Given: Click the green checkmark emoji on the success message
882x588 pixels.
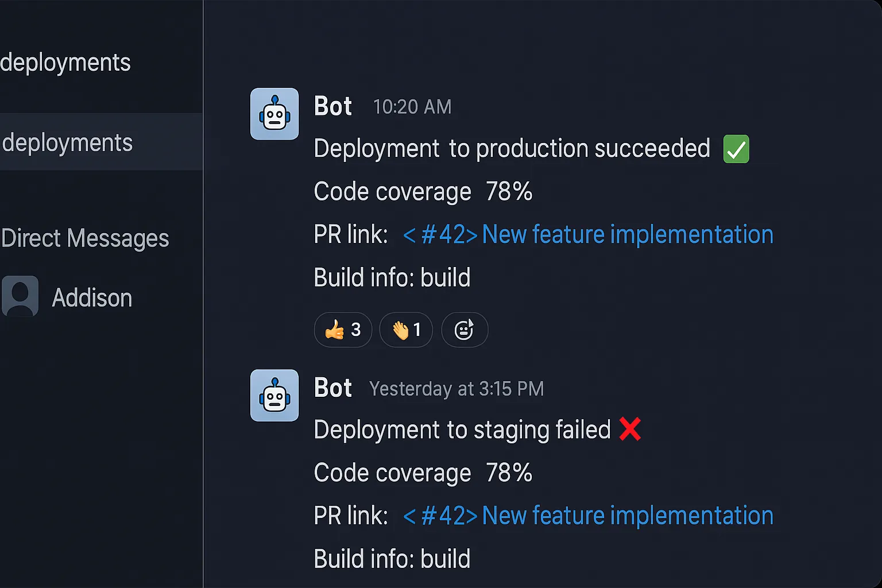Looking at the screenshot, I should pyautogui.click(x=736, y=149).
